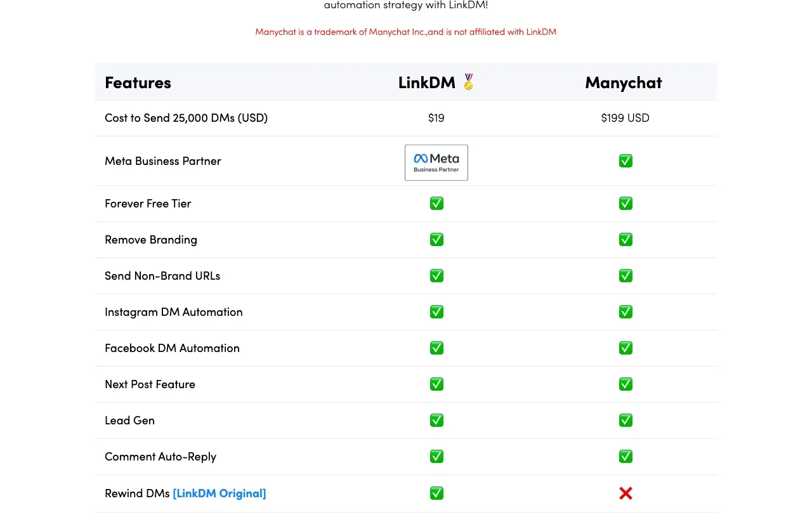Click the 'Facebook DM Automation' row label
Viewport: 812px width, 522px height.
click(172, 348)
